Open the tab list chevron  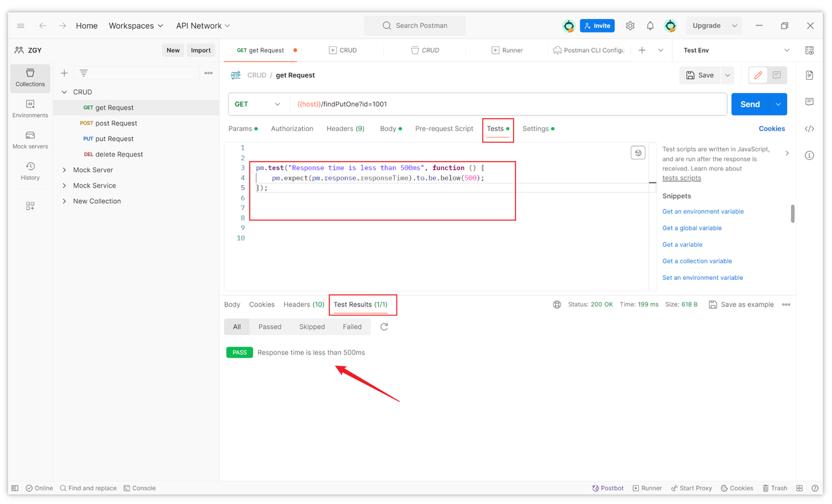660,50
